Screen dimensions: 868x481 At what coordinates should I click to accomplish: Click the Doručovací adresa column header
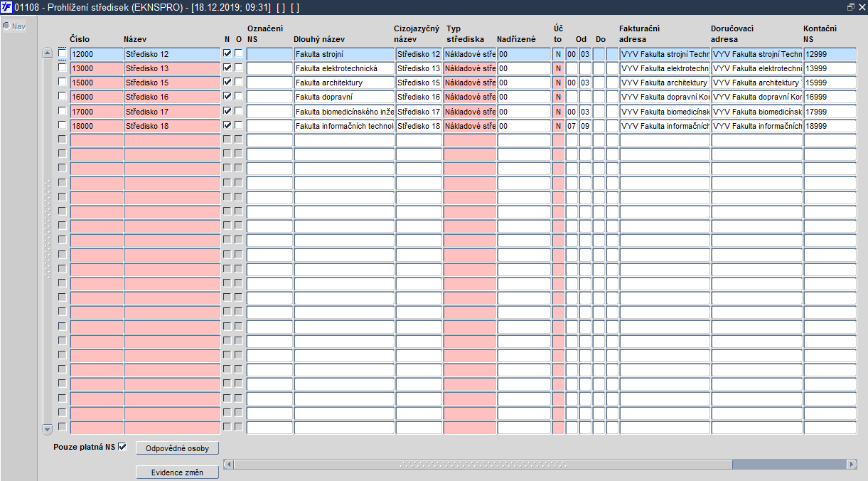click(x=732, y=33)
